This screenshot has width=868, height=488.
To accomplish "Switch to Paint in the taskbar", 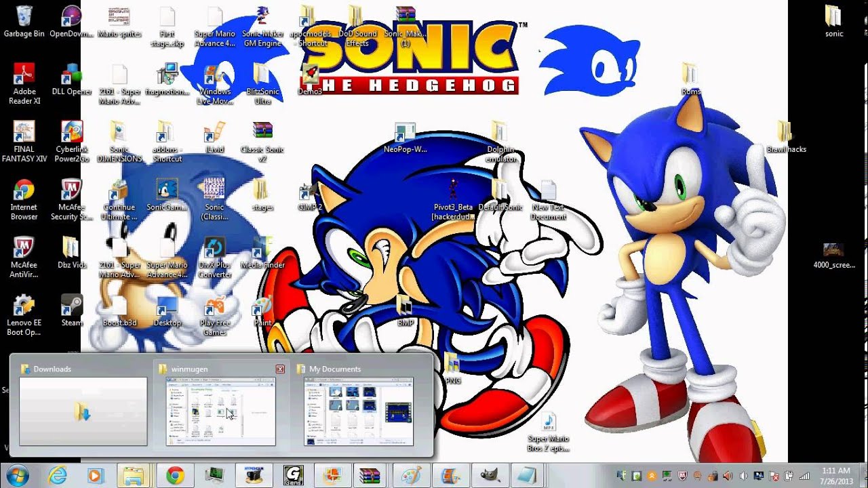I will point(412,476).
